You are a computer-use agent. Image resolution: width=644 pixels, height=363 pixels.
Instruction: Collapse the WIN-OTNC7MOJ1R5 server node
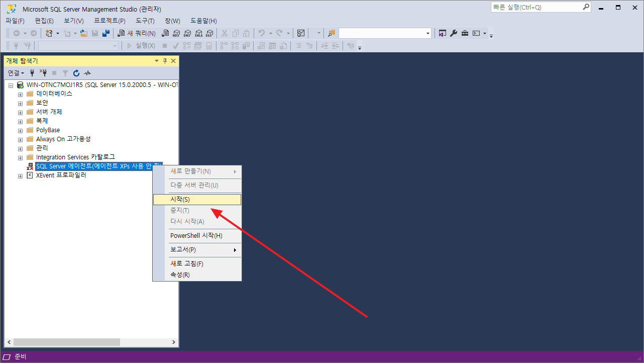click(11, 85)
